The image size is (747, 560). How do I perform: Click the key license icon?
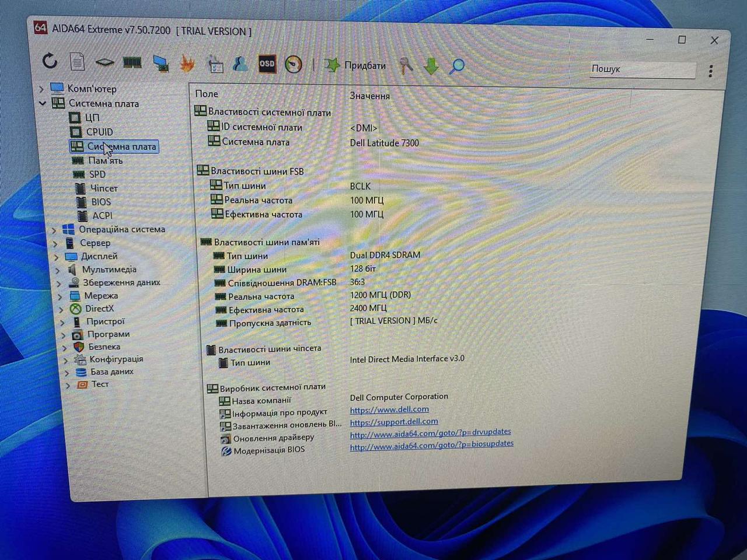(x=406, y=65)
